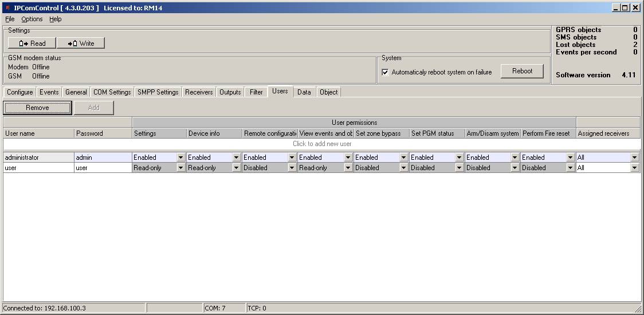The width and height of the screenshot is (644, 315).
Task: Switch to the COM Settings tab
Action: click(112, 92)
